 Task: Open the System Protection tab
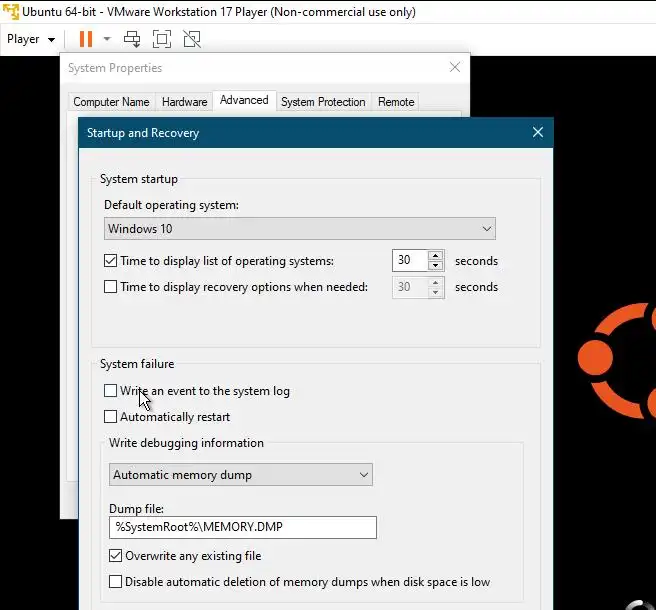click(x=323, y=102)
